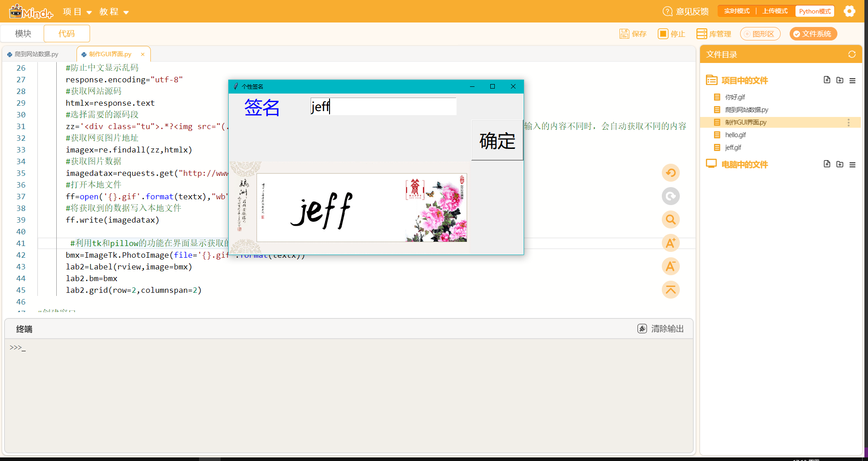The height and width of the screenshot is (461, 868).
Task: Open the 教程 dropdown menu
Action: (114, 12)
